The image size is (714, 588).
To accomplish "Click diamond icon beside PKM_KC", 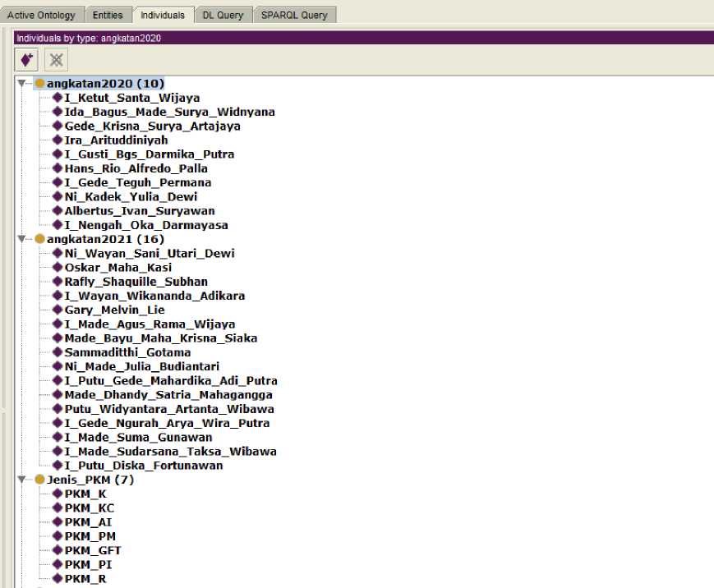I will [x=58, y=508].
